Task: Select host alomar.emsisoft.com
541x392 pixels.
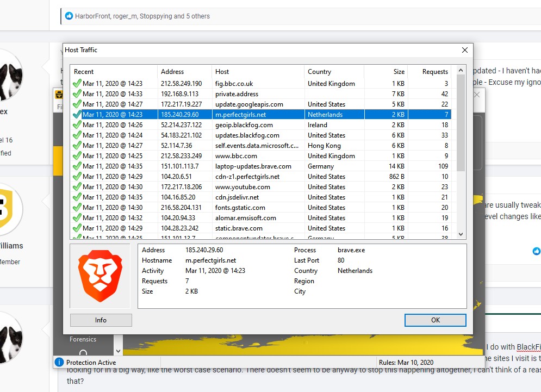Action: (x=246, y=218)
